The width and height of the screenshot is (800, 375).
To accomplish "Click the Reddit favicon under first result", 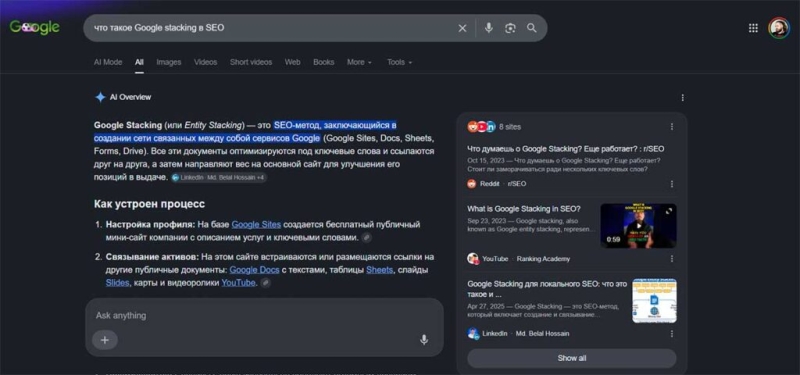I will [x=472, y=184].
